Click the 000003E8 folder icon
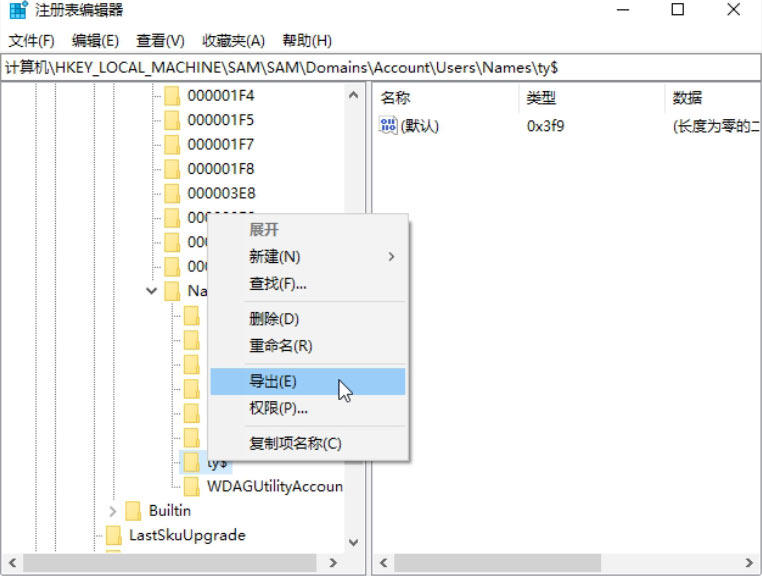Viewport: 762px width, 576px height. 172,193
